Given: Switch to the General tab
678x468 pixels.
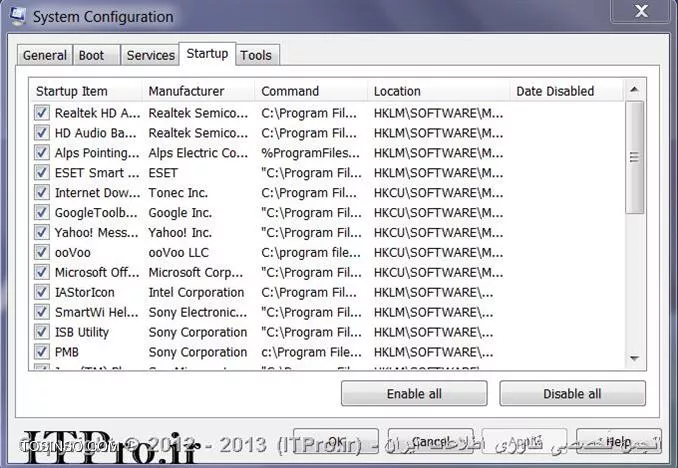Looking at the screenshot, I should coord(45,55).
